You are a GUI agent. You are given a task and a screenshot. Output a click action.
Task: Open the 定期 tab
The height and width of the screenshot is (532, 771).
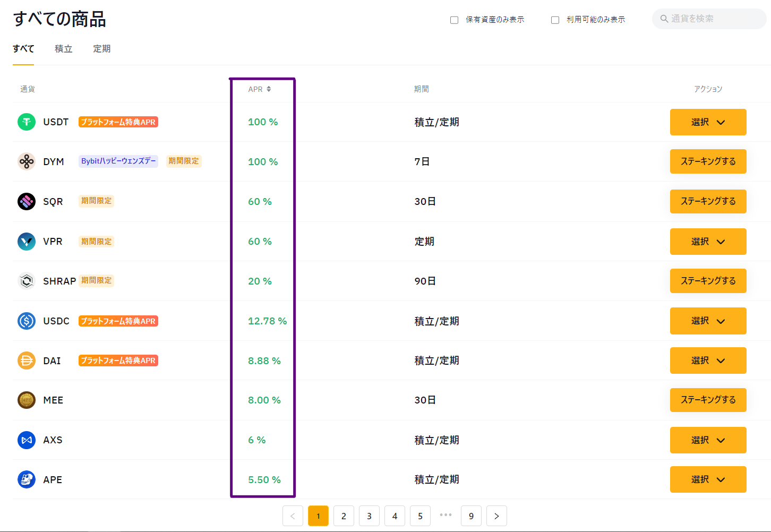[101, 48]
